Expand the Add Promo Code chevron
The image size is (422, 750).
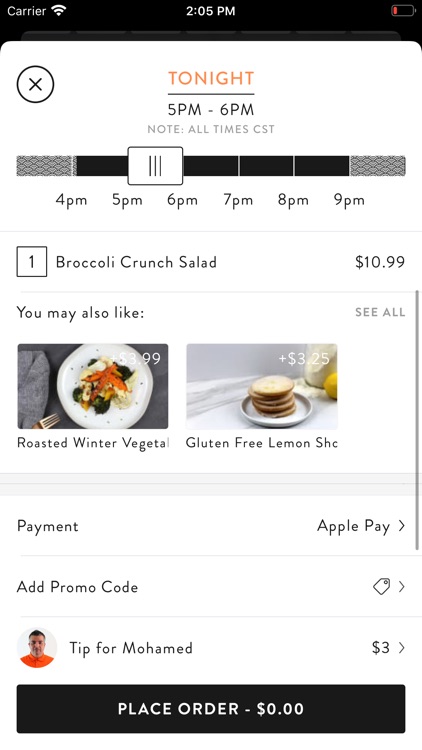401,586
